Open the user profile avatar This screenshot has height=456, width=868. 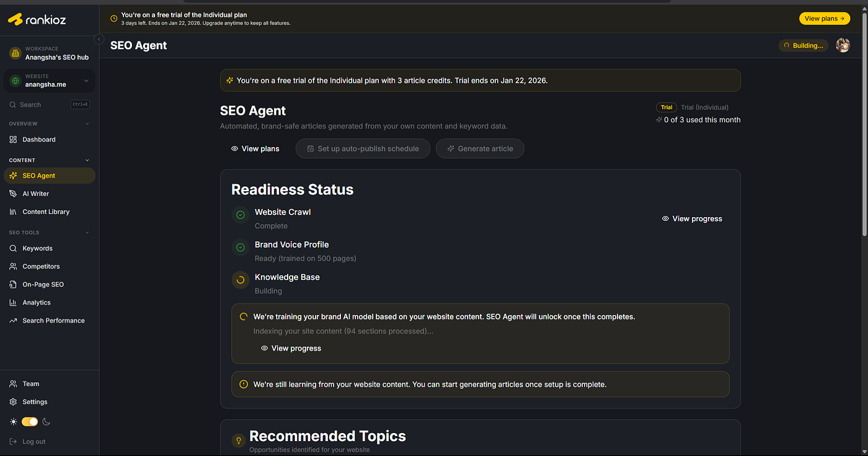point(843,45)
